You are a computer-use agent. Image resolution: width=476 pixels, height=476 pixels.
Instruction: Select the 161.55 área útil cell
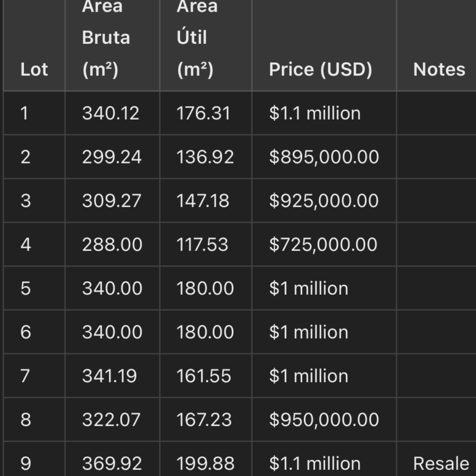click(x=204, y=376)
